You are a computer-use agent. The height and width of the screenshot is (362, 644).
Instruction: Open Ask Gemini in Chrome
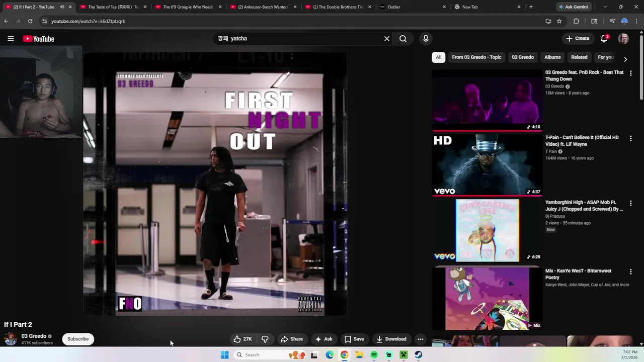coord(573,7)
